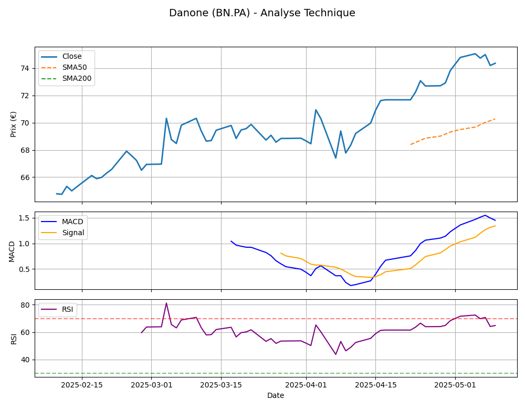Click the RSI axis tick '80'
This screenshot has height=420, width=525.
click(x=25, y=305)
